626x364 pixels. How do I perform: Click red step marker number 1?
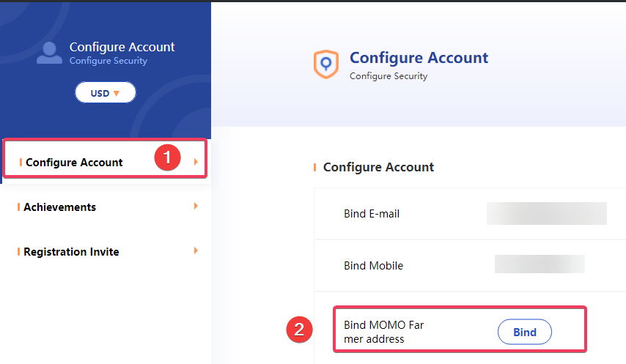168,157
